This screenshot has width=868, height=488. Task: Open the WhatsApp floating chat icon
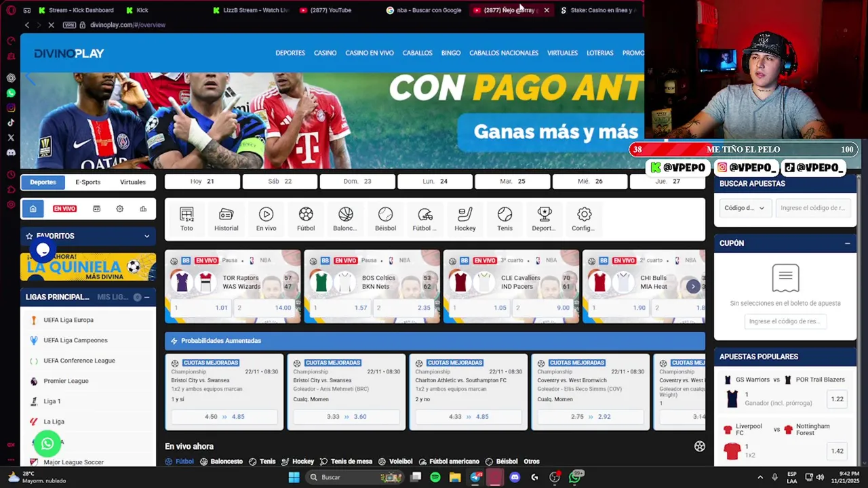(x=47, y=444)
